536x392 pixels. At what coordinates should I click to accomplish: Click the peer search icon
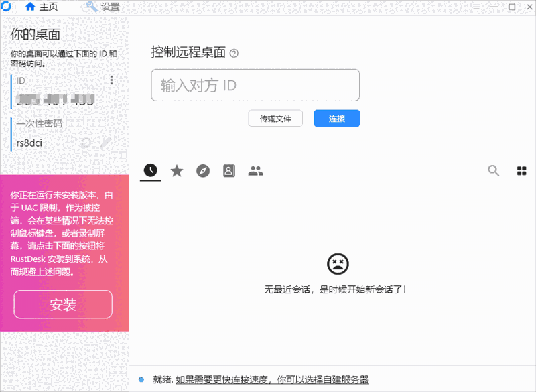[493, 171]
